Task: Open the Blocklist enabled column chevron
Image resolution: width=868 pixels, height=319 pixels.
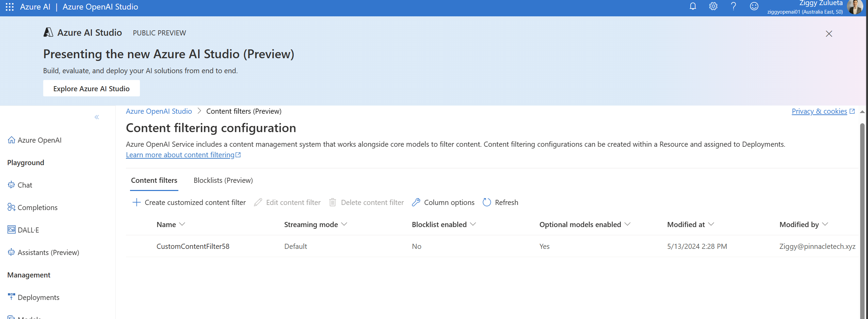Action: point(473,224)
